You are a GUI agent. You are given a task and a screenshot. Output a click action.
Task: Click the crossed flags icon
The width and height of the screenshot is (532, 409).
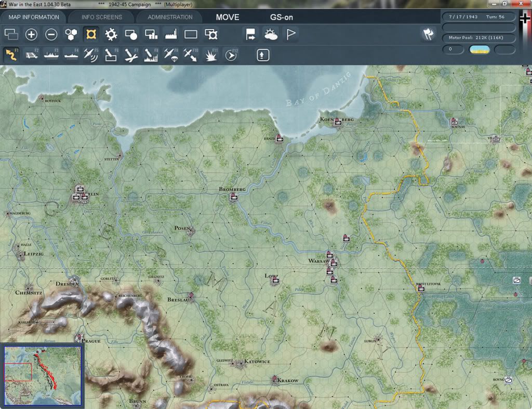[x=428, y=34]
